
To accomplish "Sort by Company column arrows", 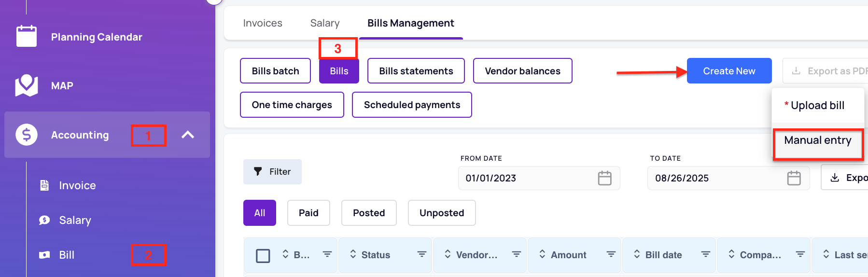I will [x=731, y=254].
